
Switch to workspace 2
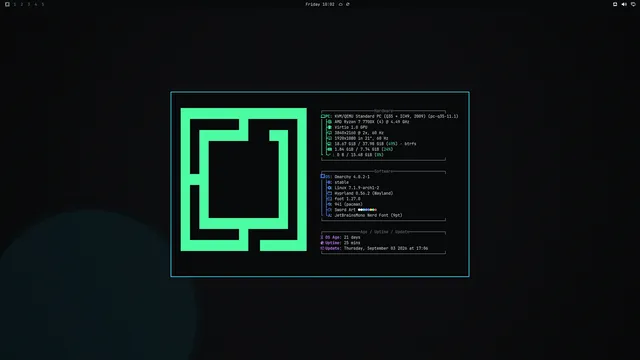pyautogui.click(x=22, y=4)
